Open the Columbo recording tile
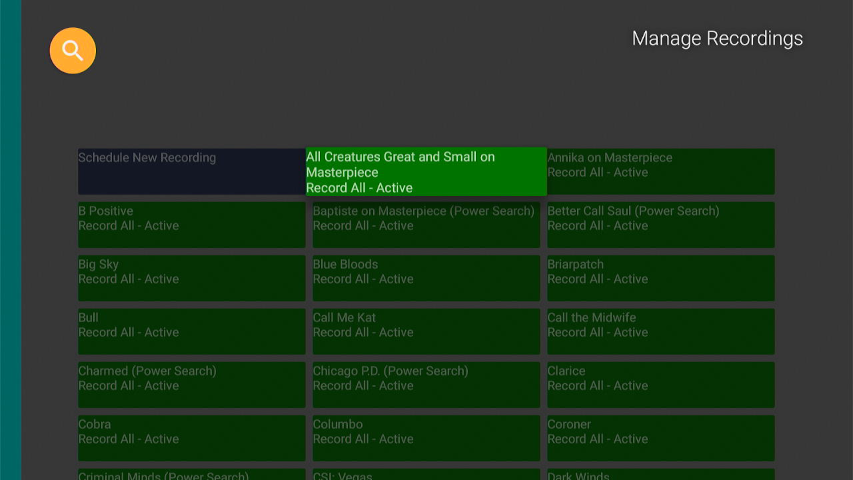The image size is (853, 480). (426, 438)
